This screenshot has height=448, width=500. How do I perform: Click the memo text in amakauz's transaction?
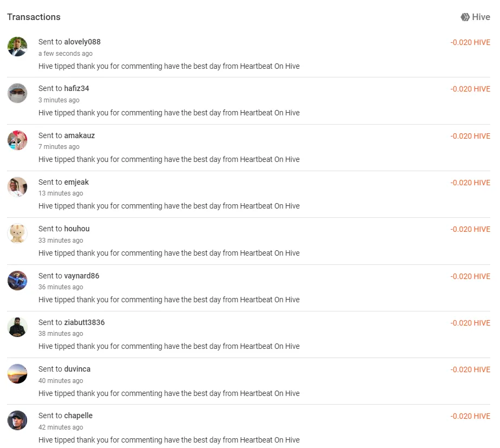[x=169, y=159]
